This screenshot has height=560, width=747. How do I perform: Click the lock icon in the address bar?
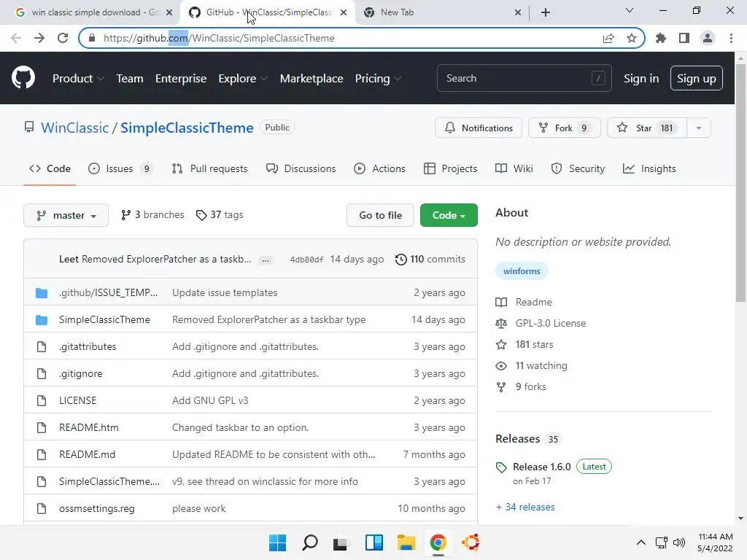coord(92,38)
